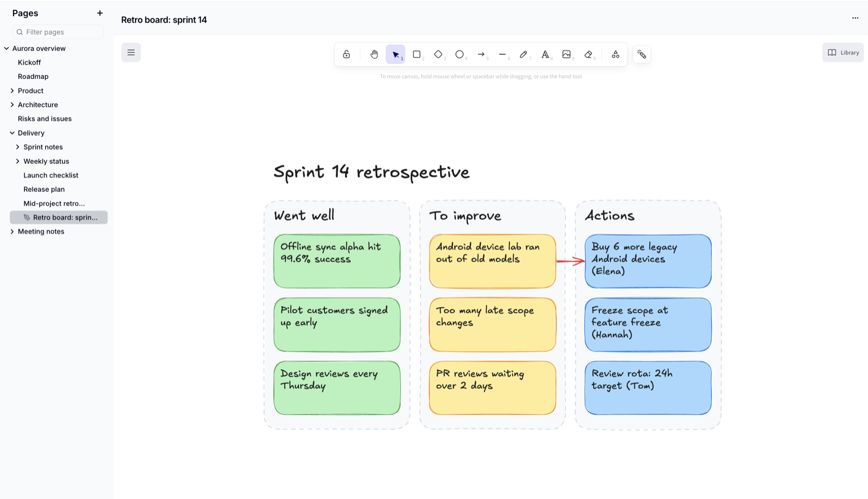Choose the Insert image tool
Image resolution: width=868 pixels, height=499 pixels.
coord(566,54)
